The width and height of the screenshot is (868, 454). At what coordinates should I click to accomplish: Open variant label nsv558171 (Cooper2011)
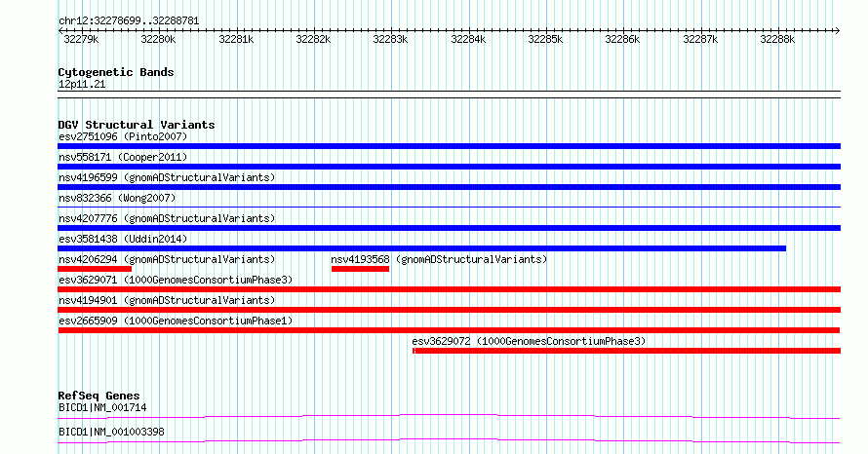click(x=123, y=157)
